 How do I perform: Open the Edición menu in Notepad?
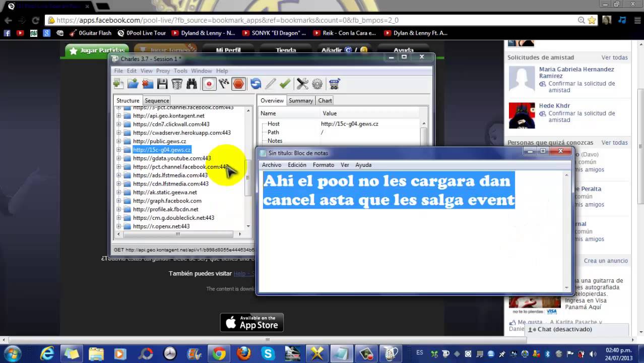click(297, 165)
